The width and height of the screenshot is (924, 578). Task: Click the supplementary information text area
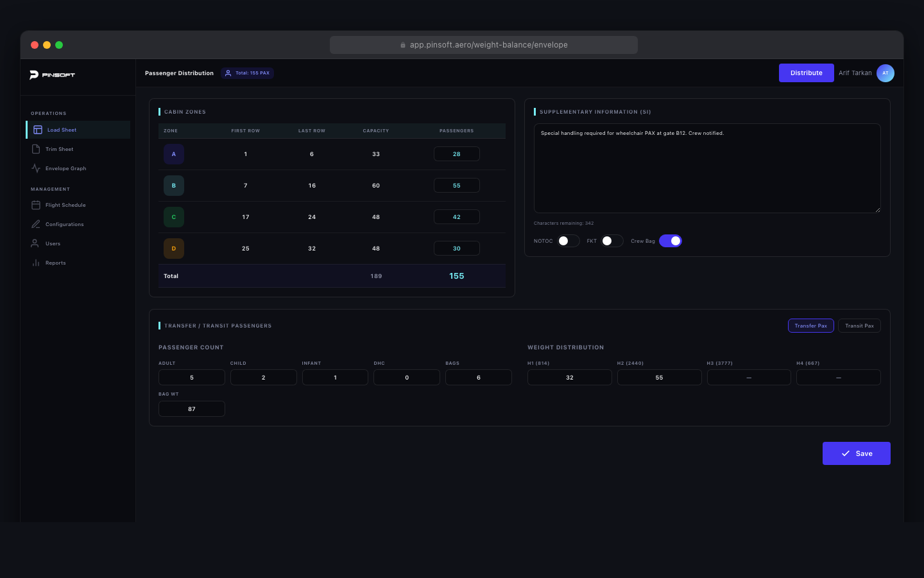pyautogui.click(x=707, y=168)
